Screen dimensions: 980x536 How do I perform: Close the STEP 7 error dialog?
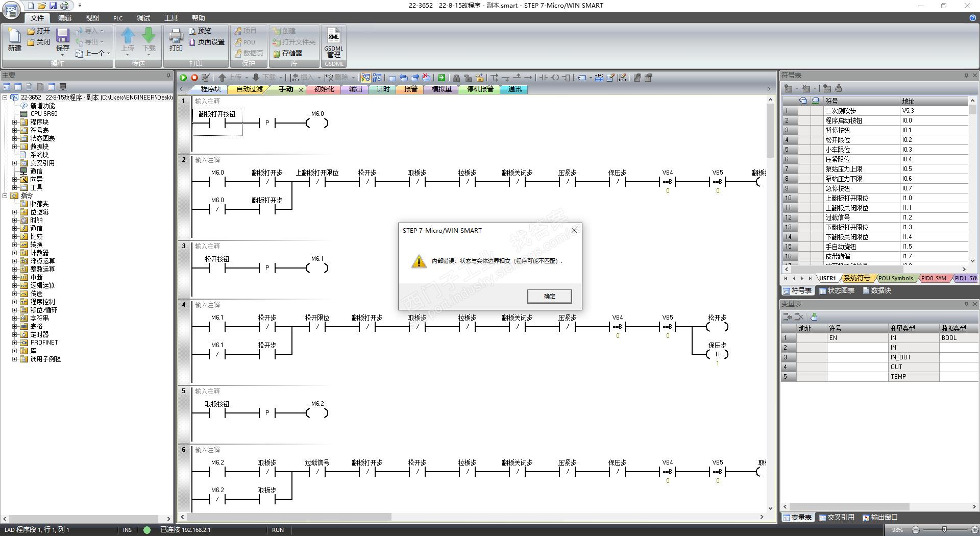pyautogui.click(x=574, y=230)
